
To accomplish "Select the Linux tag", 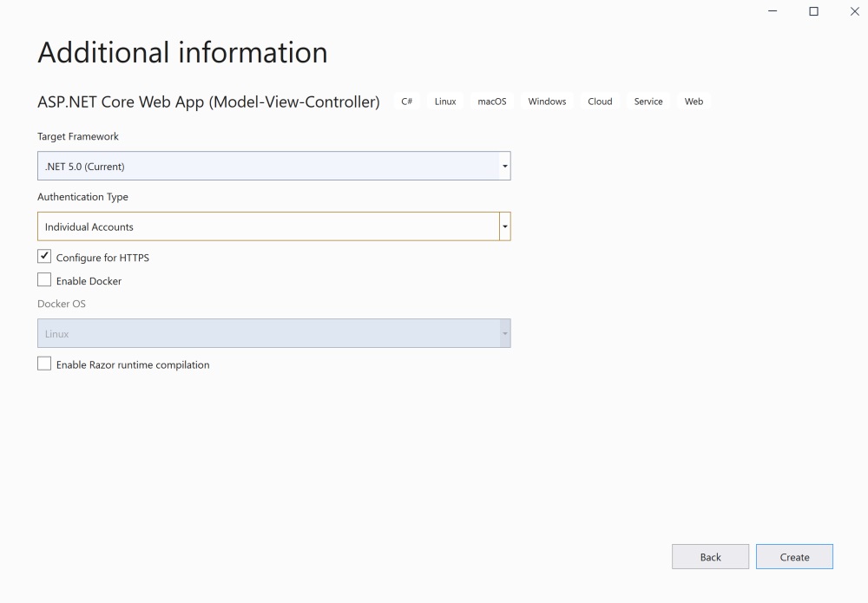I will 445,102.
